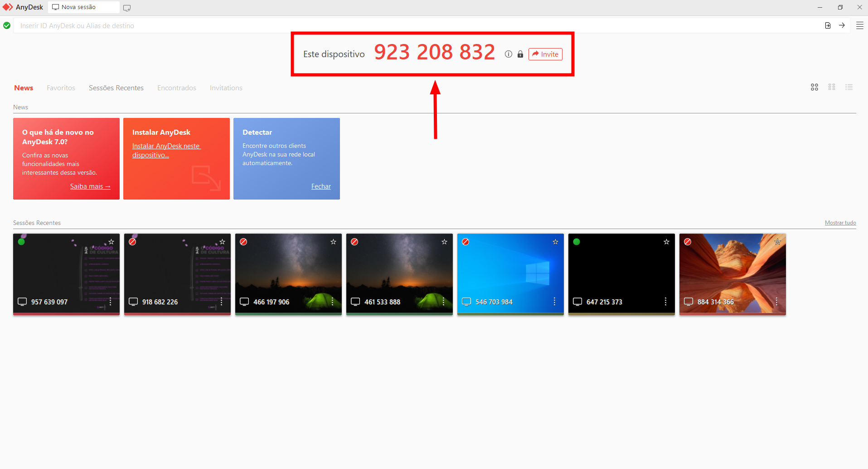Switch to the Favoritos tab
Image resolution: width=868 pixels, height=469 pixels.
(61, 88)
